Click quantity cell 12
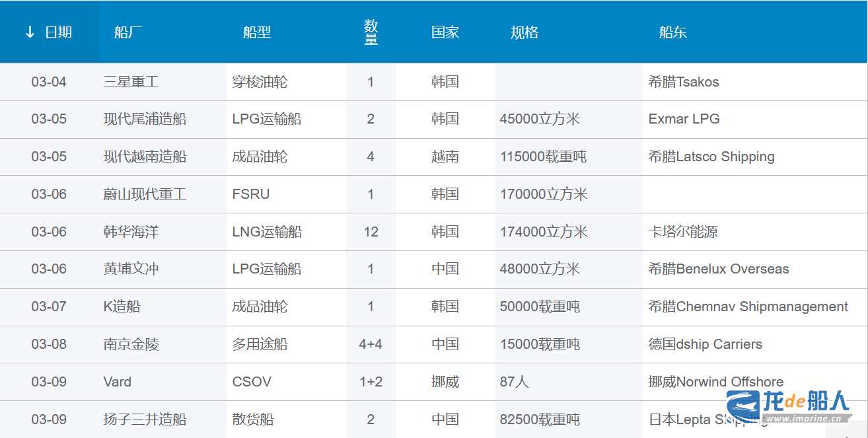 tap(371, 232)
